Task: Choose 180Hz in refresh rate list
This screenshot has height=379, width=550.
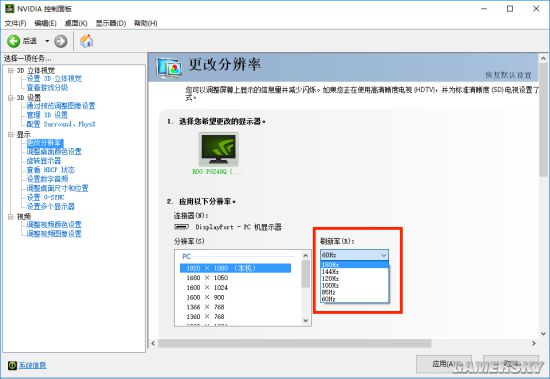Action: pyautogui.click(x=355, y=265)
